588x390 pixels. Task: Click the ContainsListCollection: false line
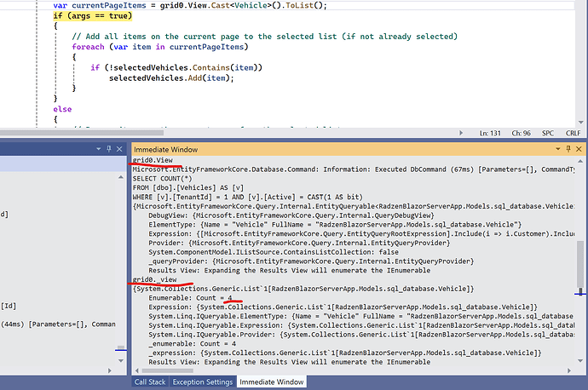click(274, 252)
